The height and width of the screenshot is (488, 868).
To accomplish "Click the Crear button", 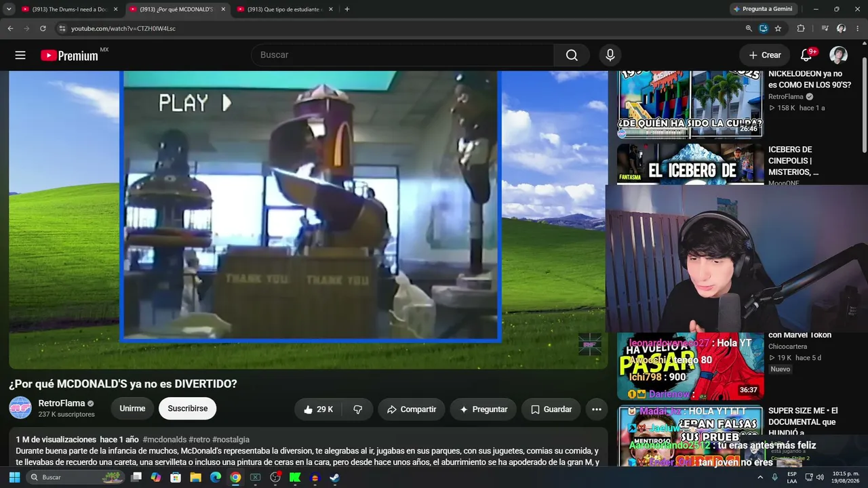I will 764,55.
